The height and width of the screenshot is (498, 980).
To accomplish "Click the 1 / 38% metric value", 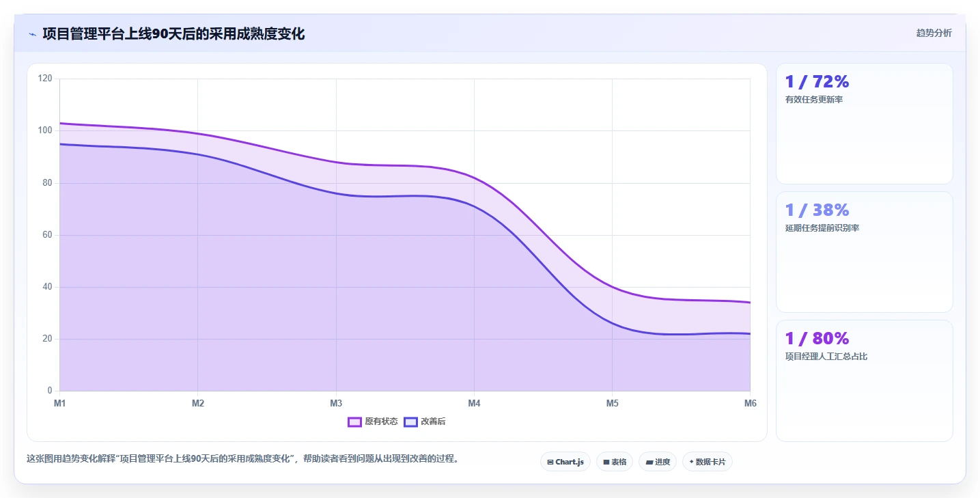I will tap(817, 210).
